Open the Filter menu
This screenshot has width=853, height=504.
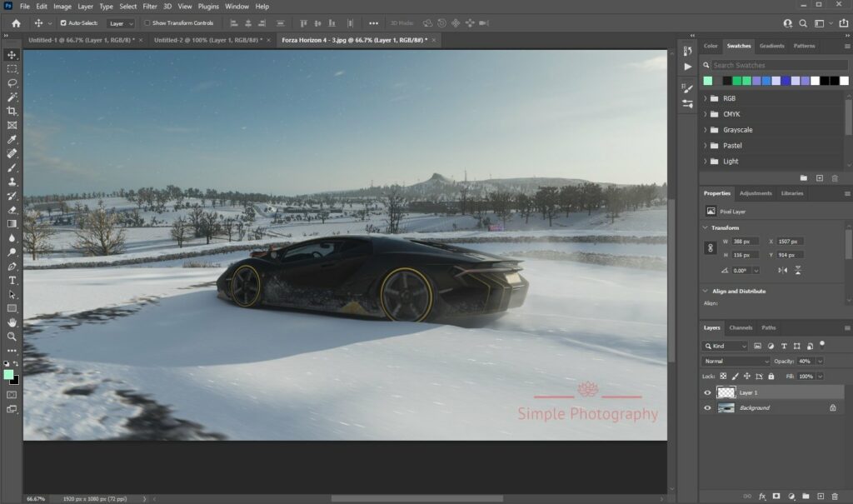[150, 6]
